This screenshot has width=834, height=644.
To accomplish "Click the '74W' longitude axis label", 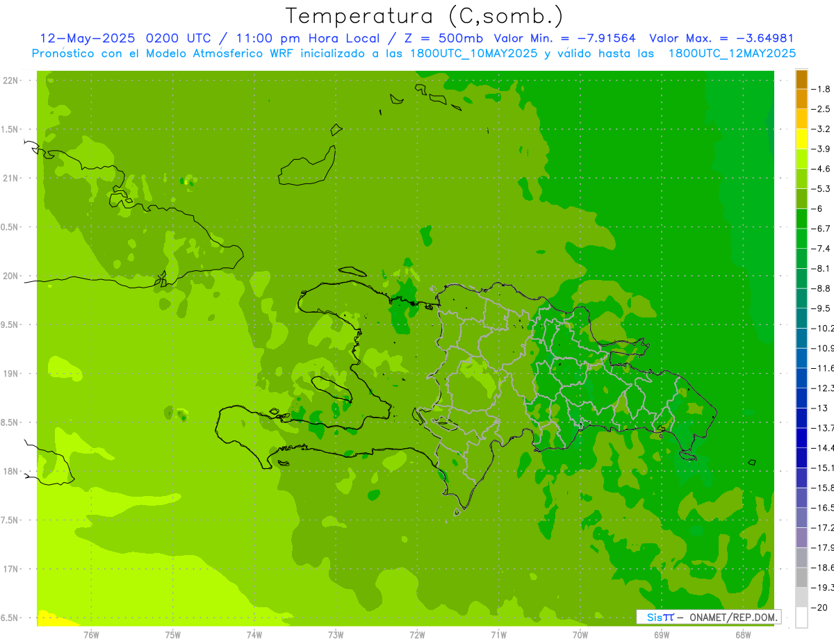I will (x=254, y=635).
